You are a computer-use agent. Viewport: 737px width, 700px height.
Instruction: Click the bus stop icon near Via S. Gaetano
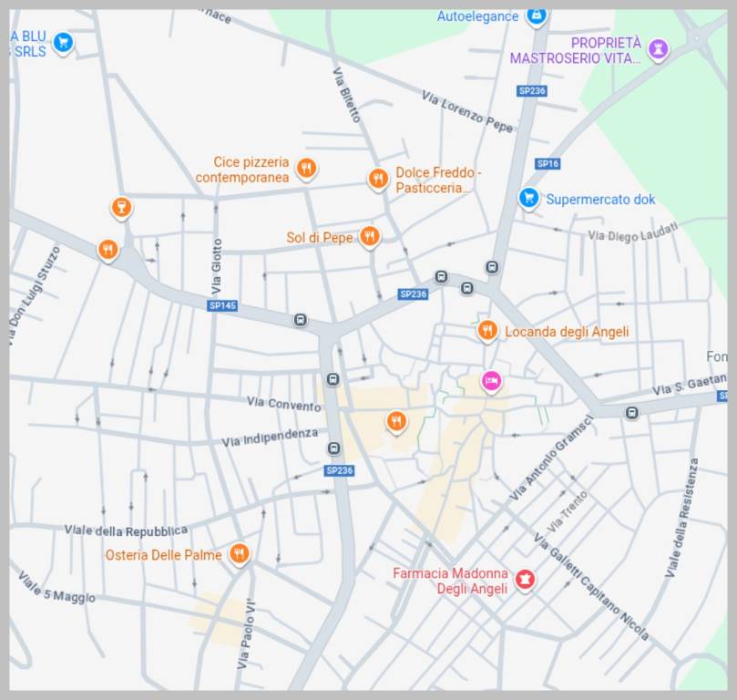click(x=631, y=413)
